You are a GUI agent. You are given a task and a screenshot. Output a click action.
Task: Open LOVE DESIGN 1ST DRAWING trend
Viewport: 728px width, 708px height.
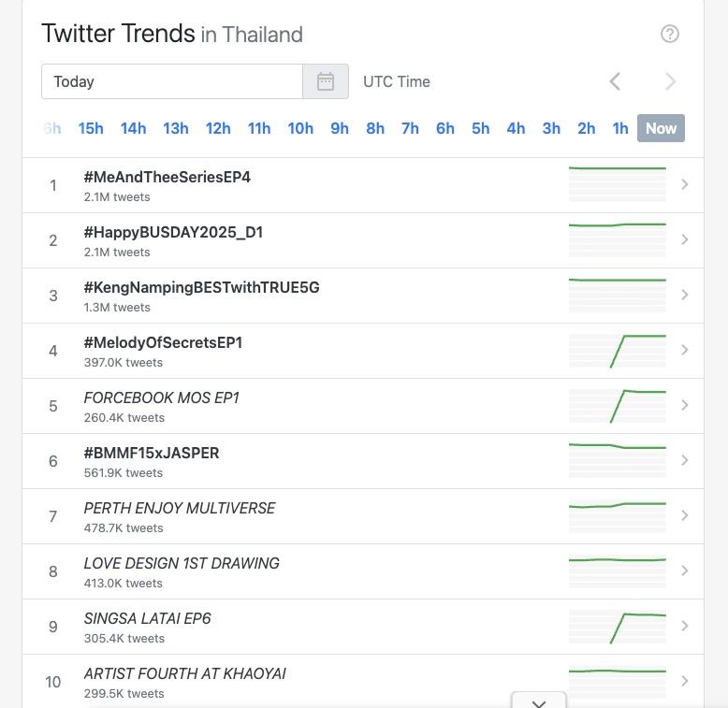[182, 563]
